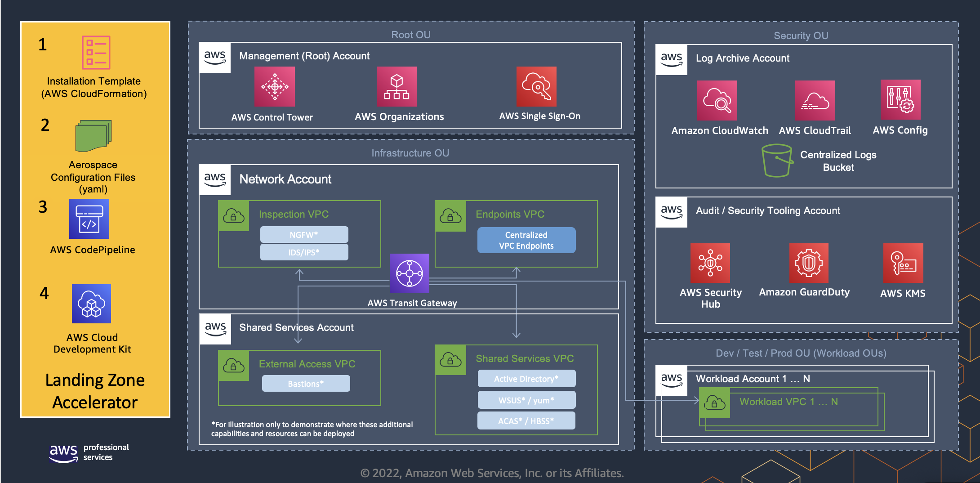Click the AWS Single Sign-On icon
This screenshot has width=980, height=483.
pyautogui.click(x=536, y=87)
